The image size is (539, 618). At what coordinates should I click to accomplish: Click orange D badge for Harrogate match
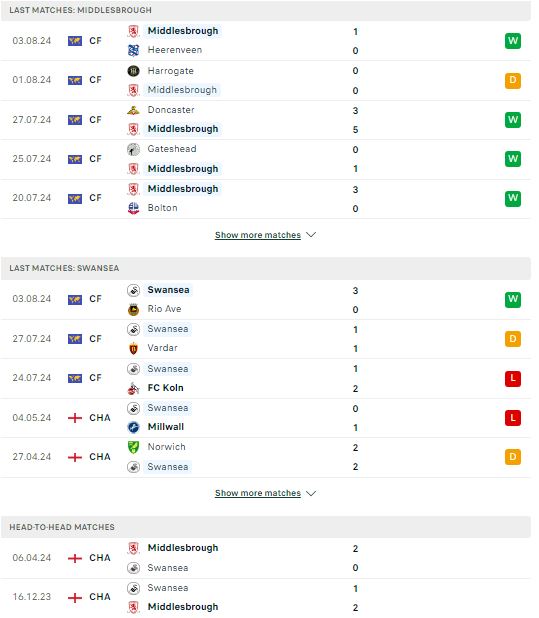513,80
